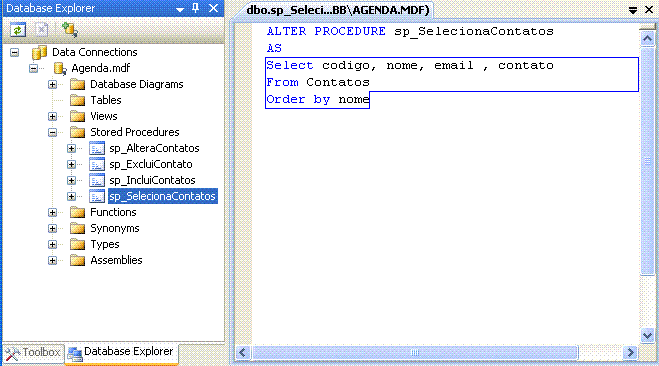This screenshot has height=366, width=659.
Task: Click the Views folder icon
Action: tap(77, 116)
